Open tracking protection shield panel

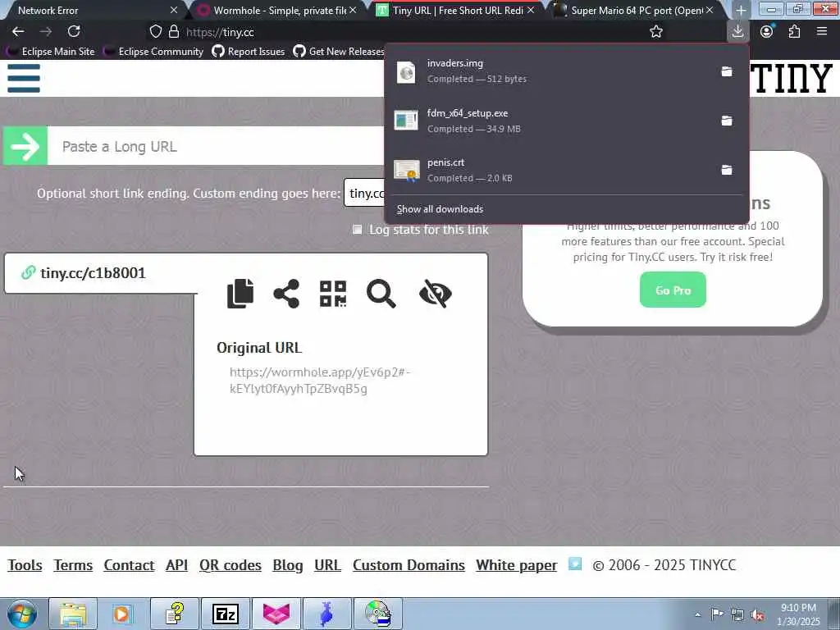(155, 32)
